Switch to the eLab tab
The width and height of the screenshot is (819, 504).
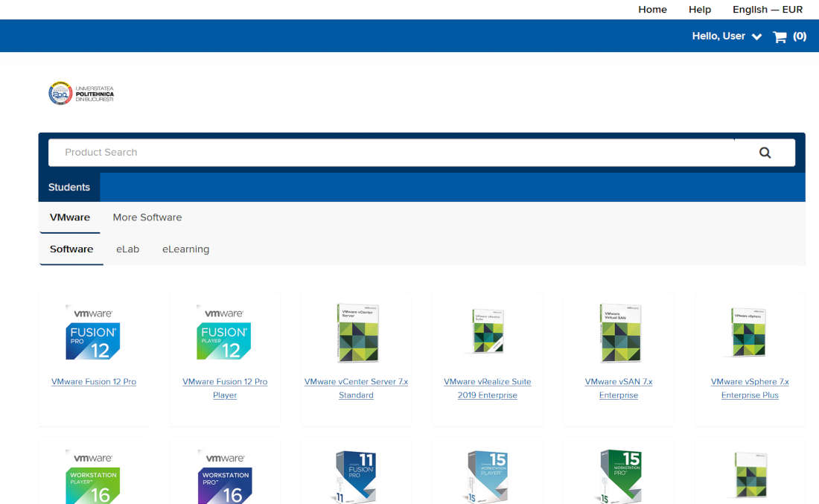pyautogui.click(x=127, y=249)
